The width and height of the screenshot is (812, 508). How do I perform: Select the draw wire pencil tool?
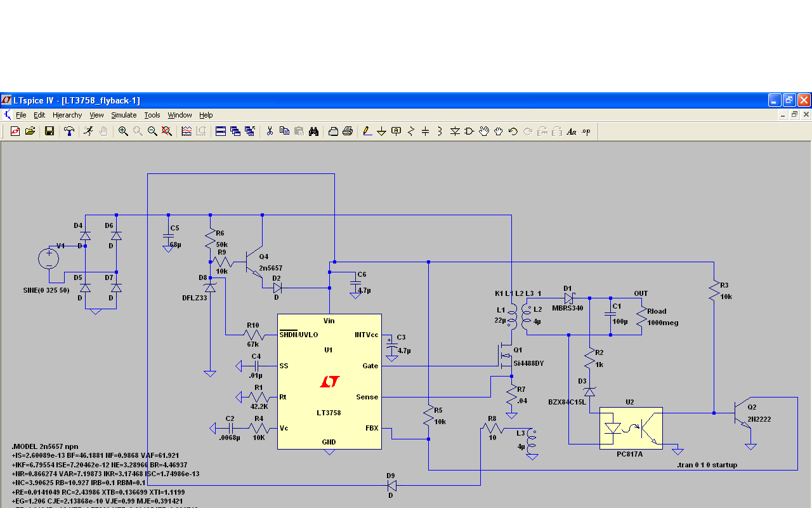tap(367, 131)
